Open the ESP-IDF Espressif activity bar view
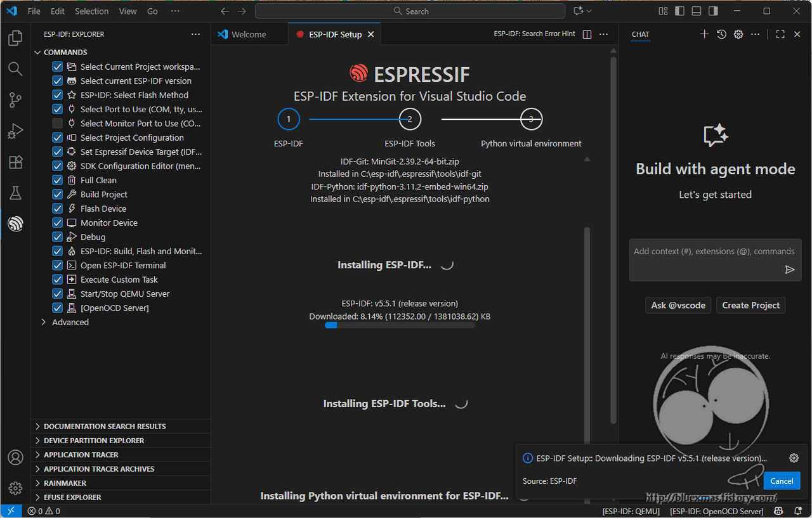Screen dimensions: 812x518 tap(15, 223)
